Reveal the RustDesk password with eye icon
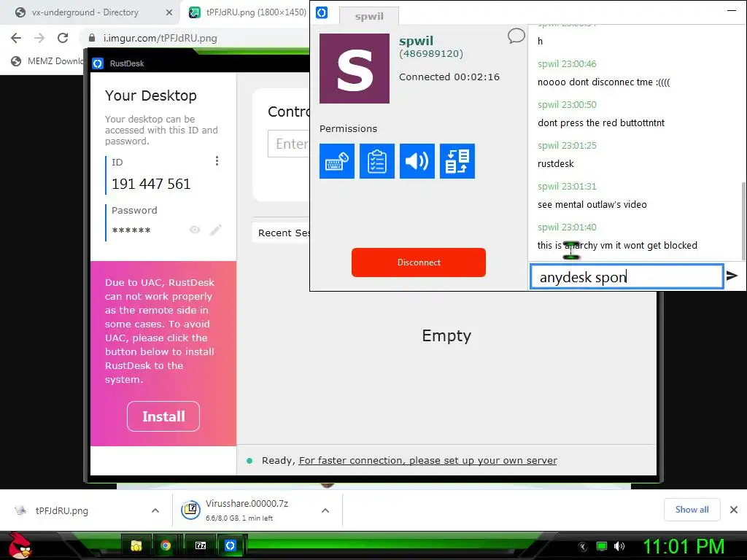This screenshot has width=747, height=560. [x=194, y=230]
